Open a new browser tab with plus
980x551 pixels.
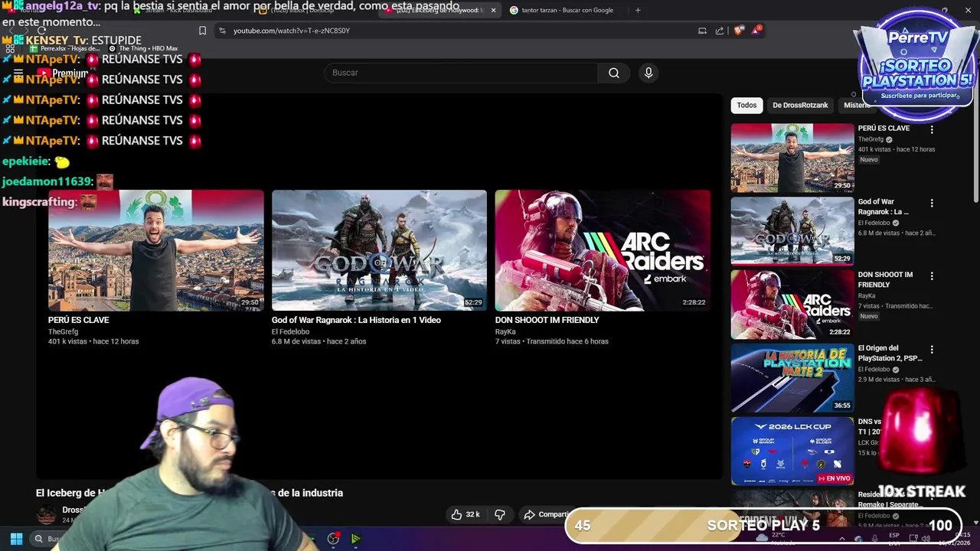tap(638, 10)
